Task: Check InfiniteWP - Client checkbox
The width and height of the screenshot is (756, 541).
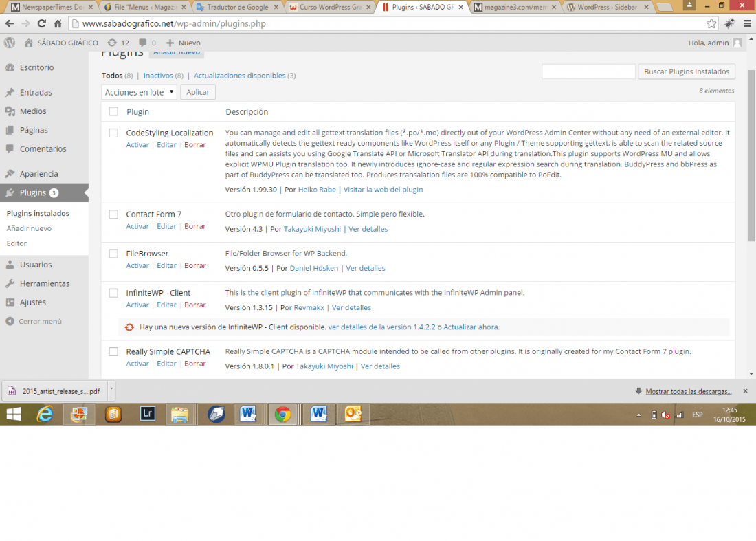Action: click(x=113, y=293)
